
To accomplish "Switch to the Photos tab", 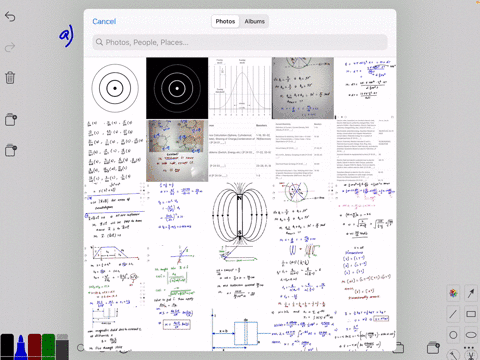I will 225,21.
